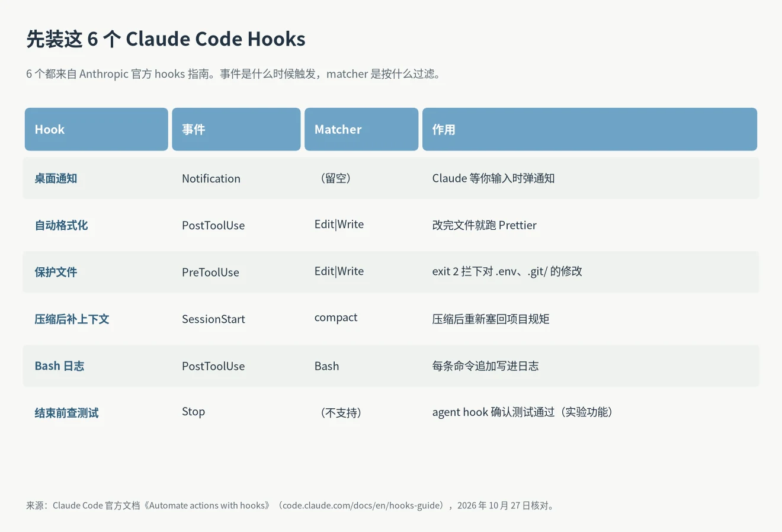
Task: Click the 'SessionStart' event cell
Action: tap(213, 319)
